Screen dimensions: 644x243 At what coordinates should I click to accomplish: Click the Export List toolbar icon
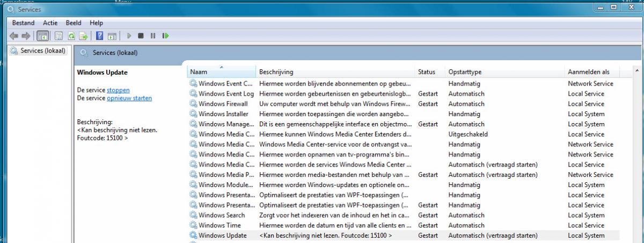pyautogui.click(x=83, y=36)
